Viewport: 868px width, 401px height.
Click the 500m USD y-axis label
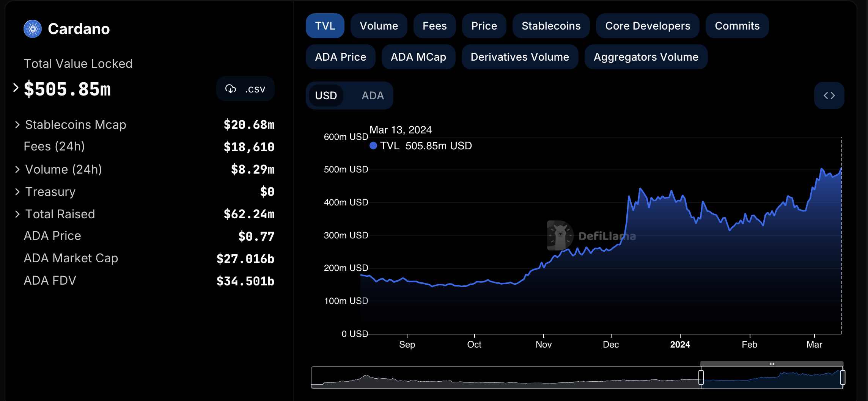pos(346,169)
